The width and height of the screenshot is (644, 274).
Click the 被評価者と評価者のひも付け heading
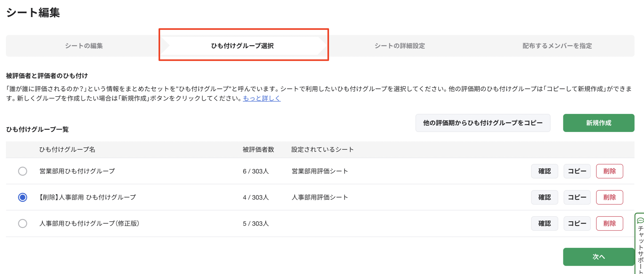(x=47, y=76)
